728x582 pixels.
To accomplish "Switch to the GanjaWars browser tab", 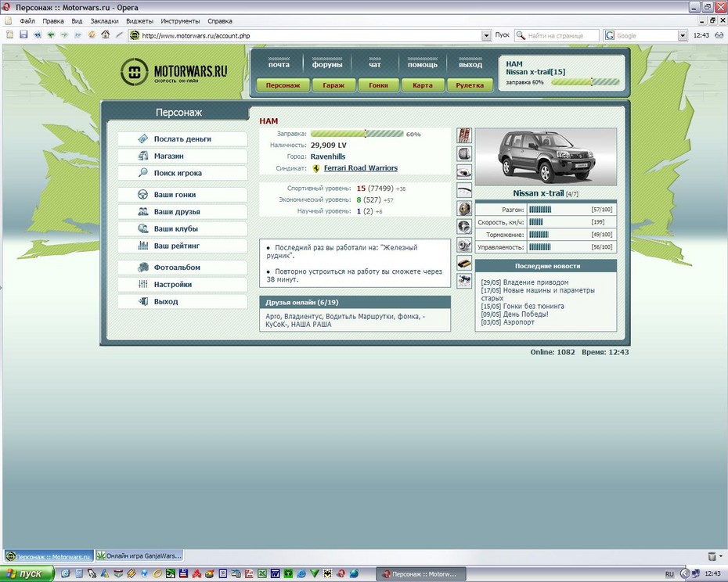I will [139, 555].
